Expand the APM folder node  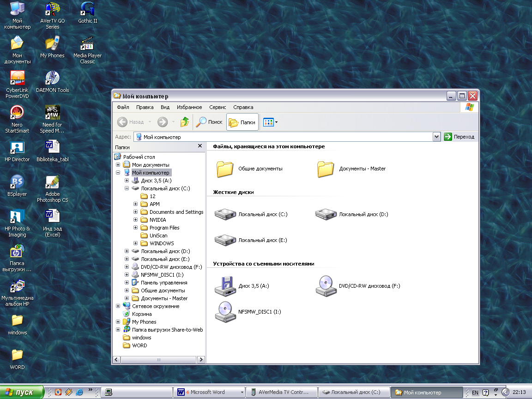[135, 204]
